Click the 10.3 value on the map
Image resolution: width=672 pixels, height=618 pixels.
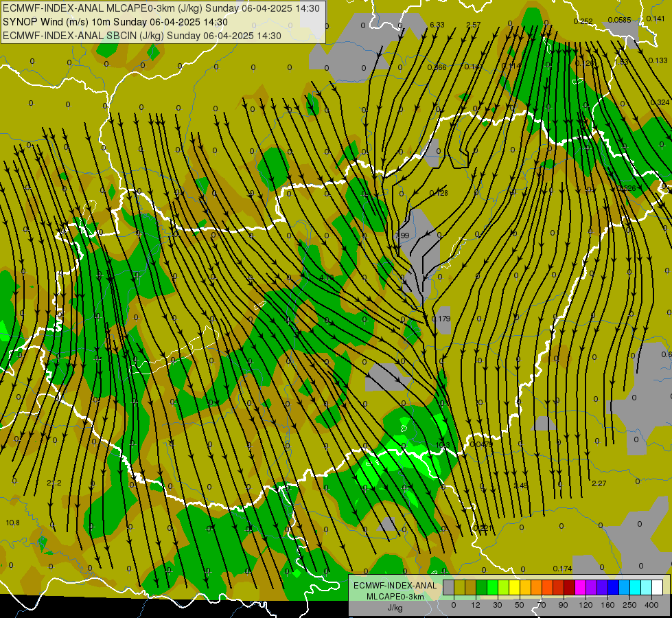coord(443,445)
